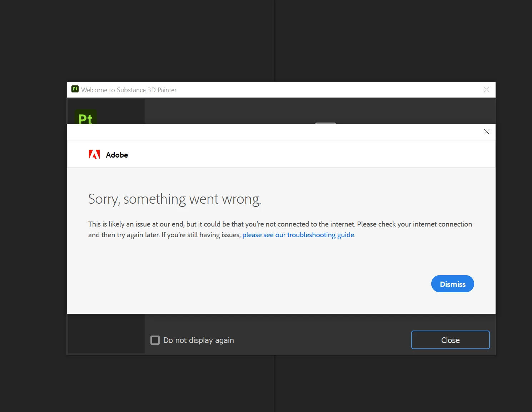532x412 pixels.
Task: Click the 'Adobe' brand text
Action: click(x=117, y=155)
